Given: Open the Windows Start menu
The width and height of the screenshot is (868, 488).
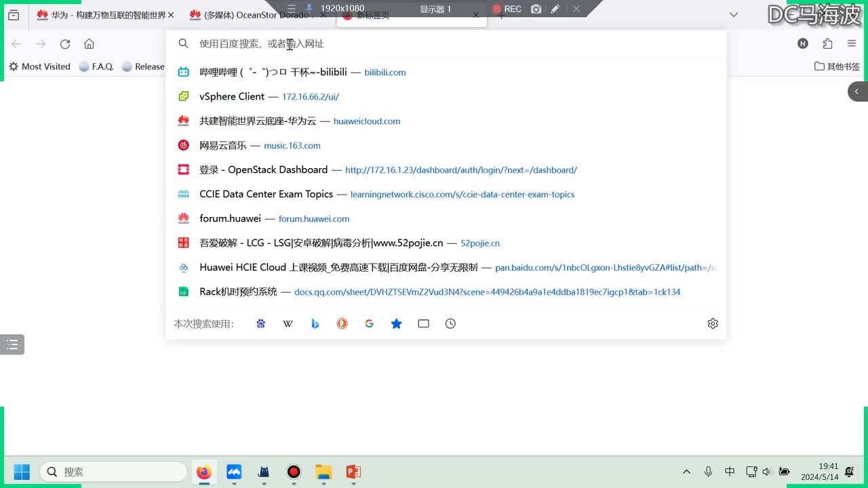Looking at the screenshot, I should 22,472.
